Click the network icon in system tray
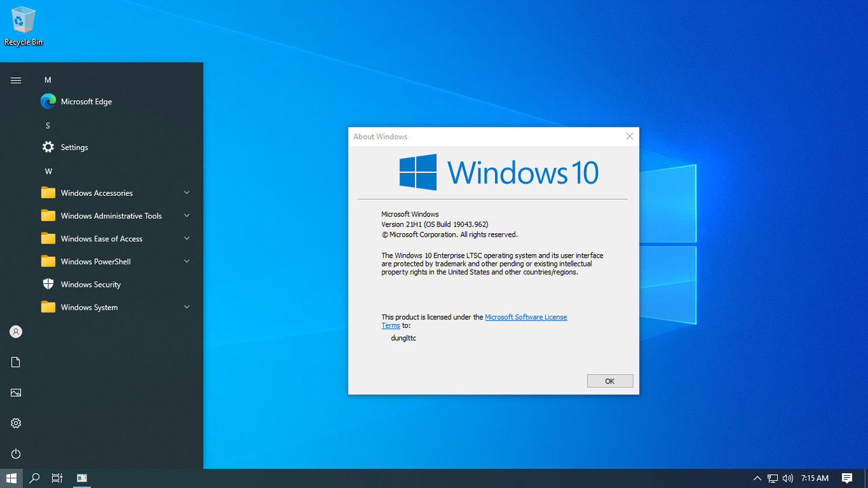The image size is (868, 488). [772, 478]
